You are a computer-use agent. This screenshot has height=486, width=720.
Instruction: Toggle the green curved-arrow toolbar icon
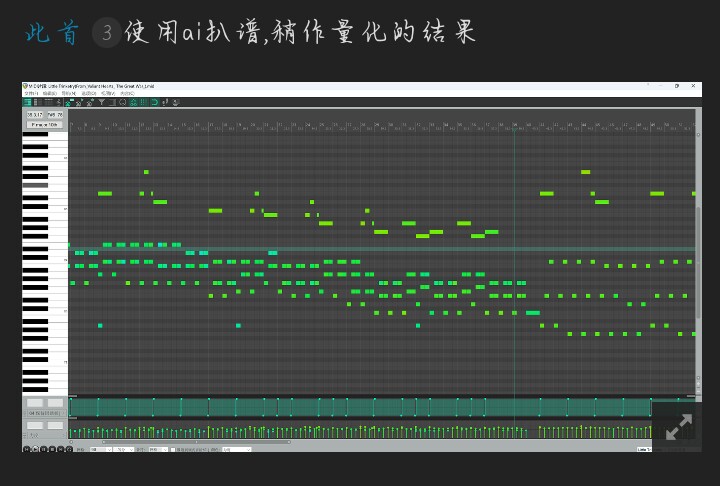(x=155, y=102)
